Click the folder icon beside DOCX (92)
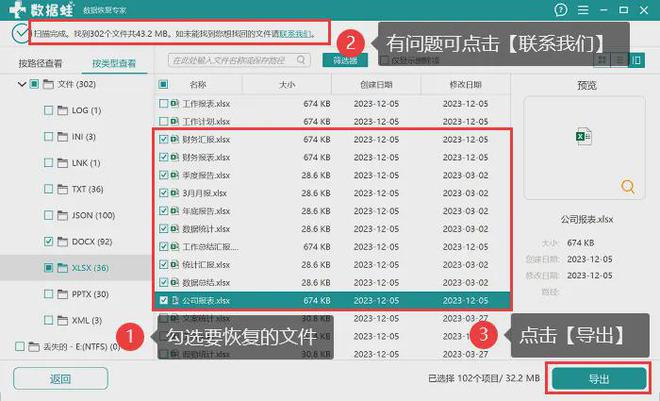The height and width of the screenshot is (401, 660). (62, 242)
